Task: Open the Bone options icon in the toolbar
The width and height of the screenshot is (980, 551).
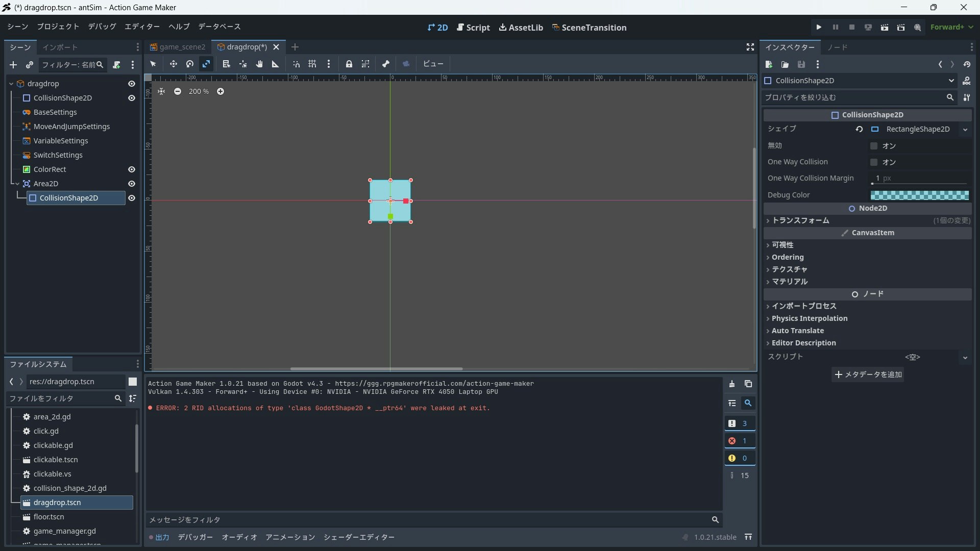Action: (385, 64)
